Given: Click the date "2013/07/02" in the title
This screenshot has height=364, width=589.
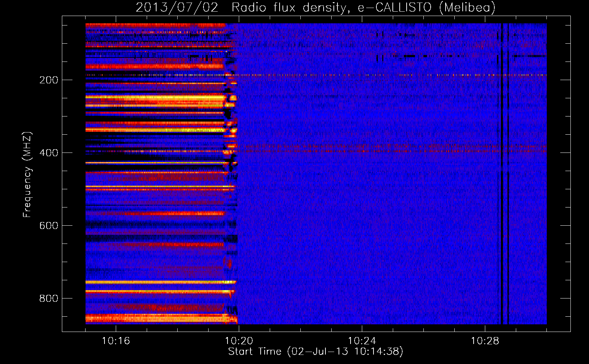Looking at the screenshot, I should [177, 8].
